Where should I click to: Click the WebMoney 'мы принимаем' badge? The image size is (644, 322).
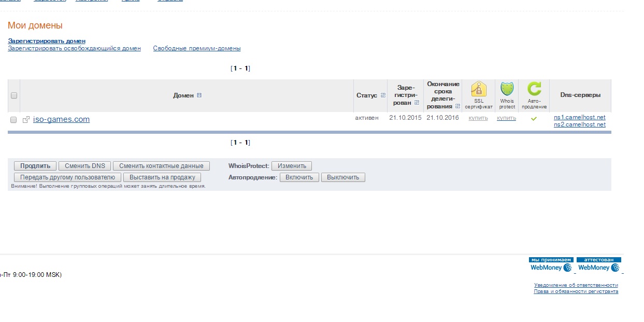coord(550,264)
